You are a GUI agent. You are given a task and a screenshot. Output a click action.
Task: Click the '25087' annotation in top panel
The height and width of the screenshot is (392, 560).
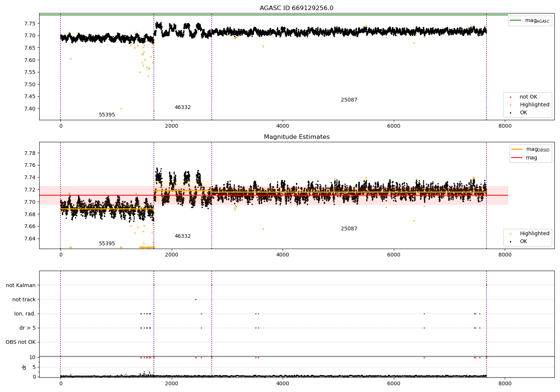point(349,100)
